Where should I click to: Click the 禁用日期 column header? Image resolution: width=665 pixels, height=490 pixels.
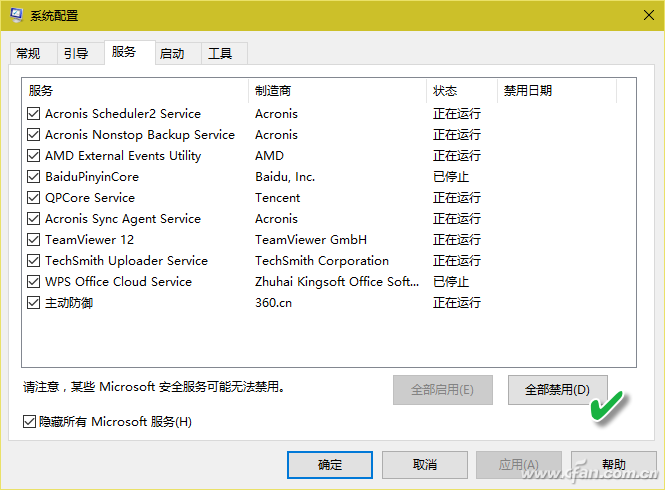pyautogui.click(x=556, y=91)
